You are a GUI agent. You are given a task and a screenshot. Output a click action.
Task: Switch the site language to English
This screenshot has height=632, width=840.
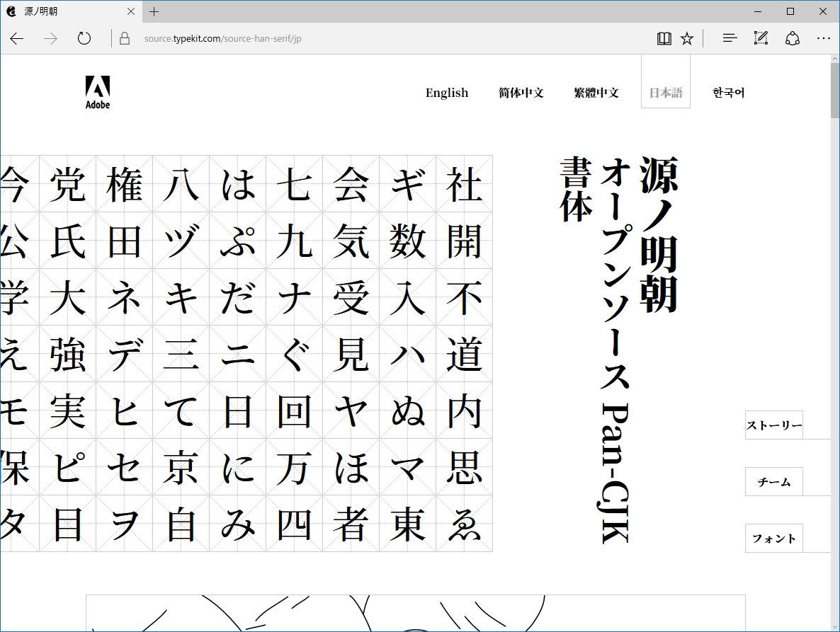point(446,93)
